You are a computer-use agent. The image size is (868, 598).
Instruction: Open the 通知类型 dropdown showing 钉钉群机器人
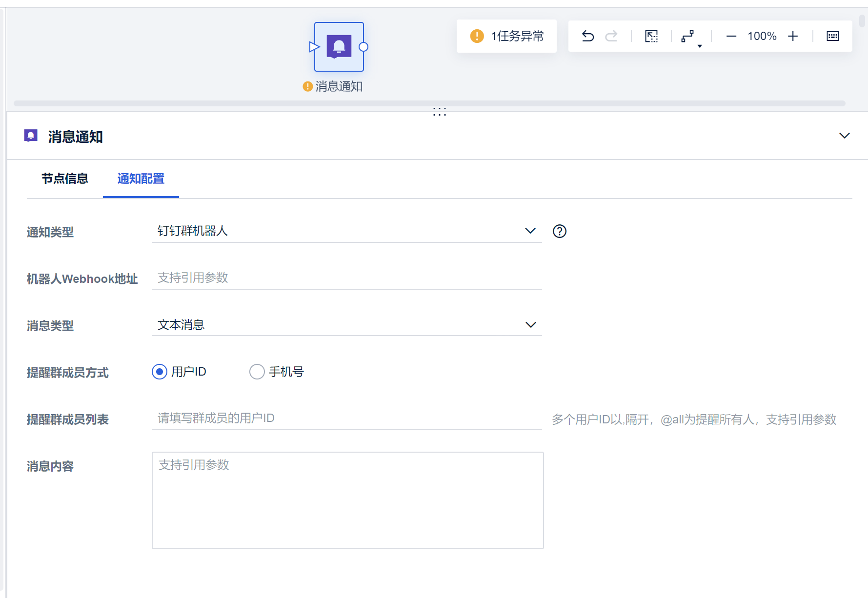tap(346, 231)
